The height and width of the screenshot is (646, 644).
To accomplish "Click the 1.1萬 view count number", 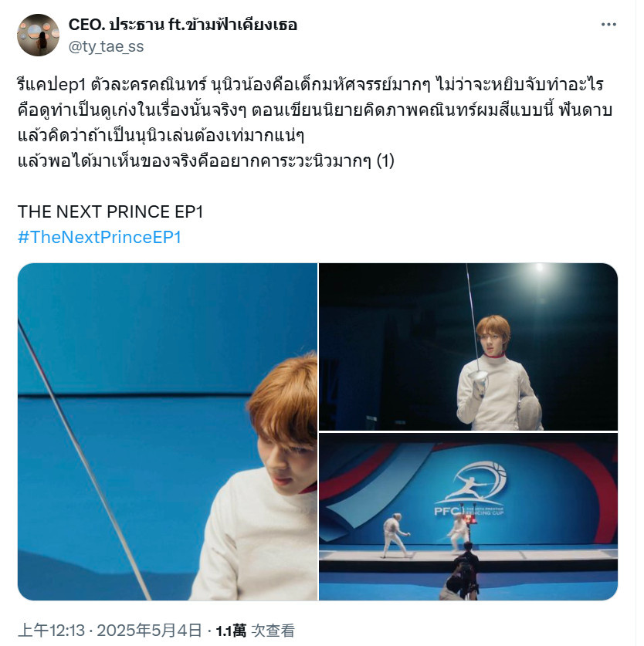I will [232, 631].
